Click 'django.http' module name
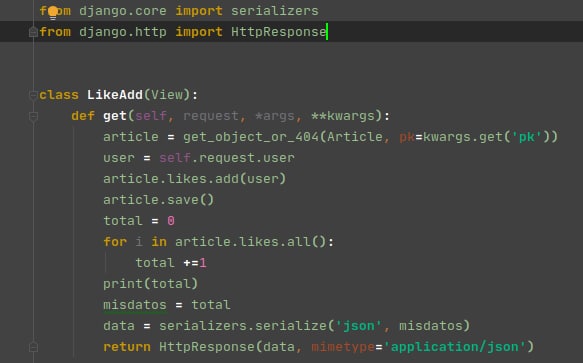This screenshot has height=363, width=583. [123, 32]
